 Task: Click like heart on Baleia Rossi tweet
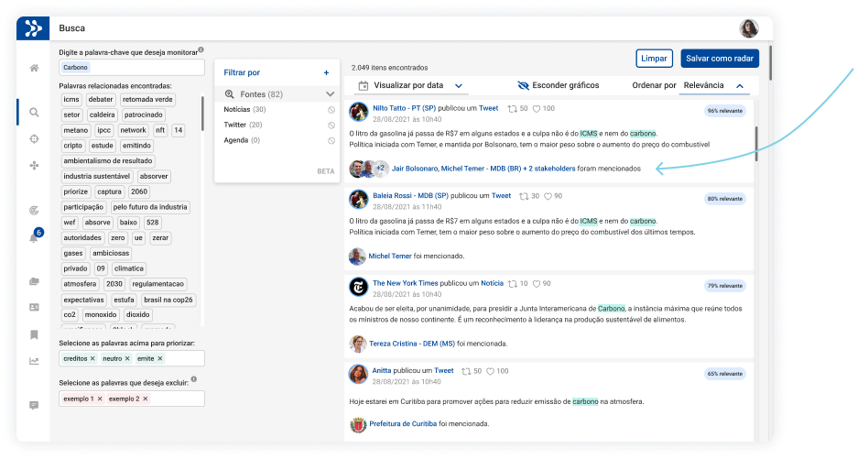click(548, 197)
